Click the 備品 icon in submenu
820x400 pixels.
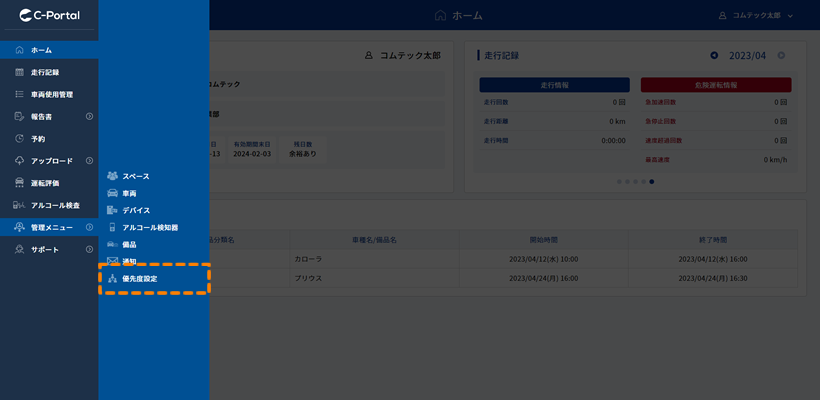click(112, 244)
